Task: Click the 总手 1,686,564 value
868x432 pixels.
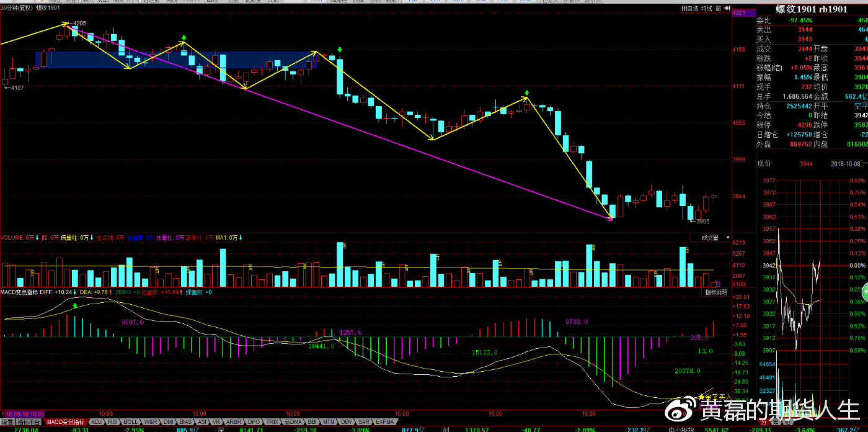Action: [797, 97]
